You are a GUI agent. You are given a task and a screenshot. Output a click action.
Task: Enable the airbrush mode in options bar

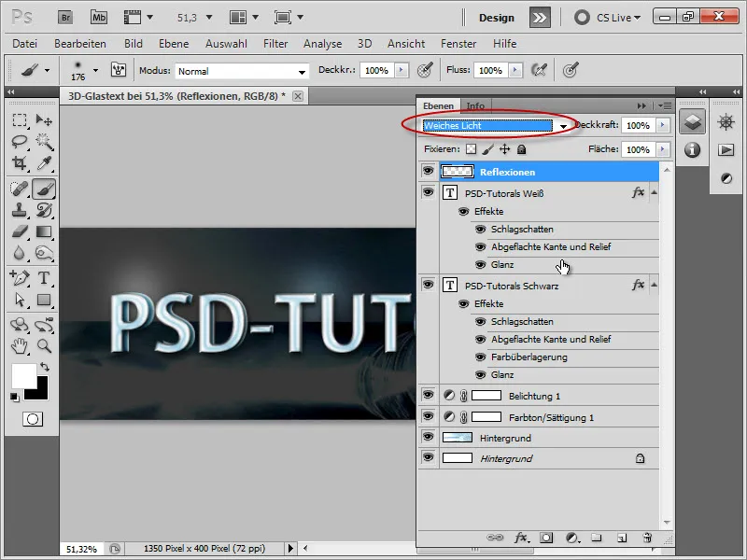point(539,70)
